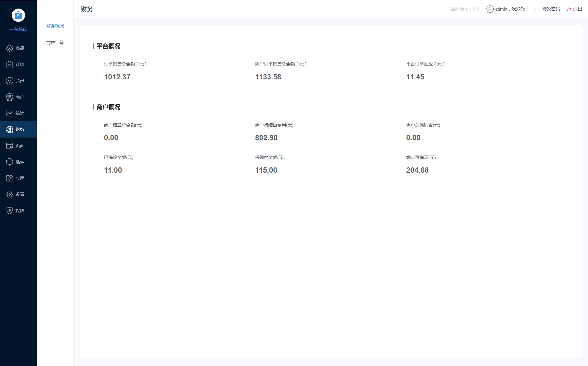The width and height of the screenshot is (588, 366).
Task: Click the highlighted 财务 finance icon
Action: pyautogui.click(x=9, y=129)
